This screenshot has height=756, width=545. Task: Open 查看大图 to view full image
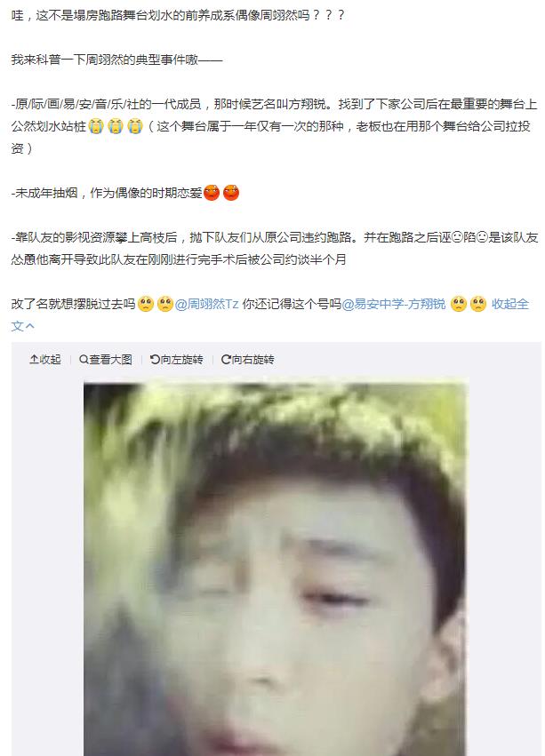tap(110, 359)
